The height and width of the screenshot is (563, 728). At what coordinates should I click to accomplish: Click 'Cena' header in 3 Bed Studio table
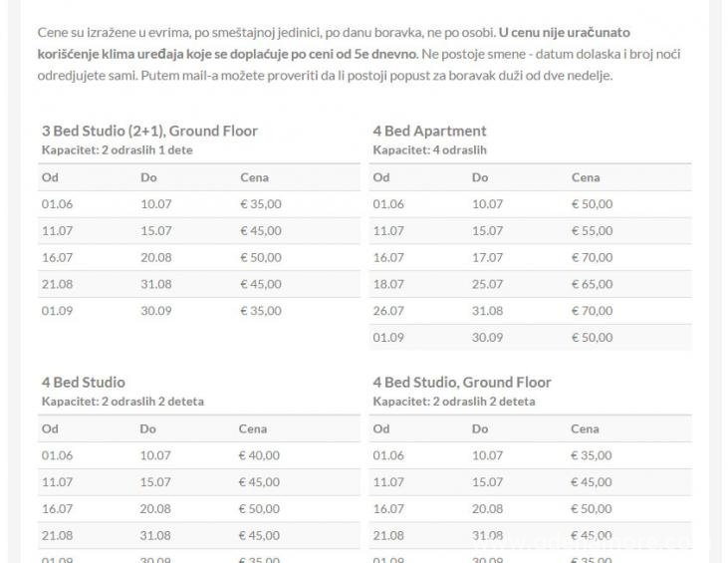254,177
